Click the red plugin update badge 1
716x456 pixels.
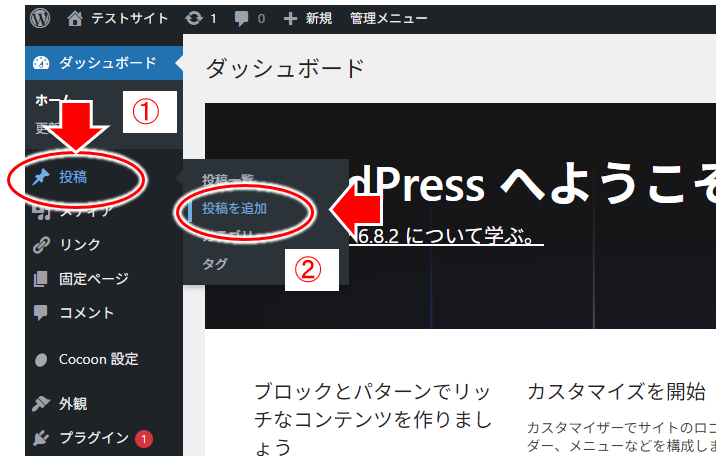pos(144,439)
